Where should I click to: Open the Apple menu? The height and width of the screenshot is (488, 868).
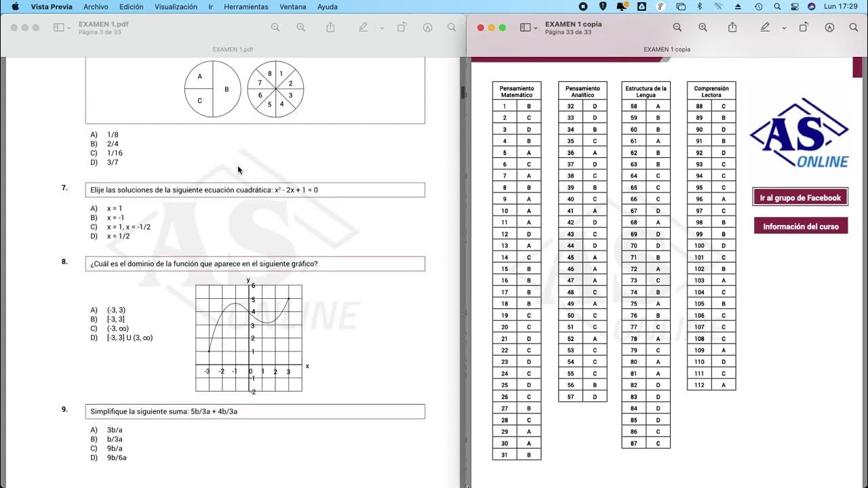pos(14,6)
